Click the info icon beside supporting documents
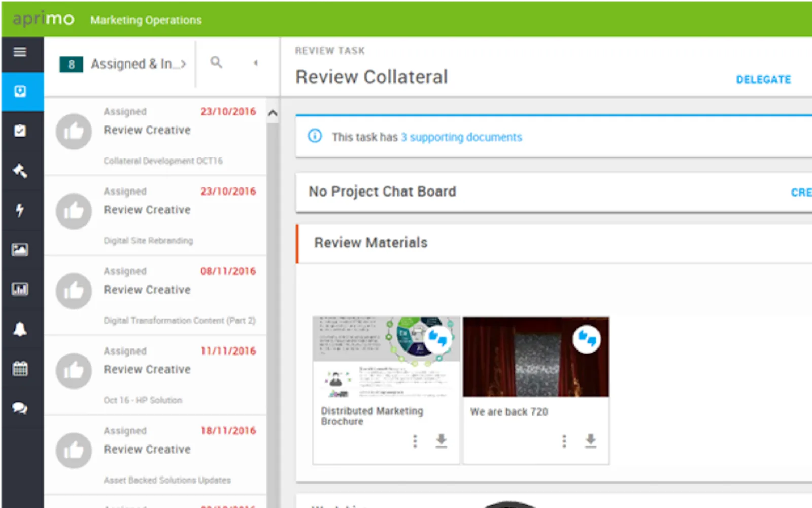The height and width of the screenshot is (508, 812). click(315, 136)
